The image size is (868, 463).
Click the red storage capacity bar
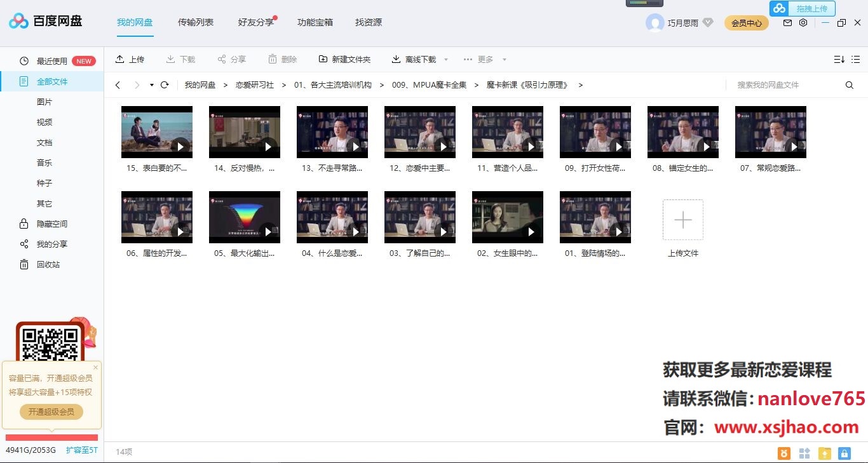[x=52, y=438]
